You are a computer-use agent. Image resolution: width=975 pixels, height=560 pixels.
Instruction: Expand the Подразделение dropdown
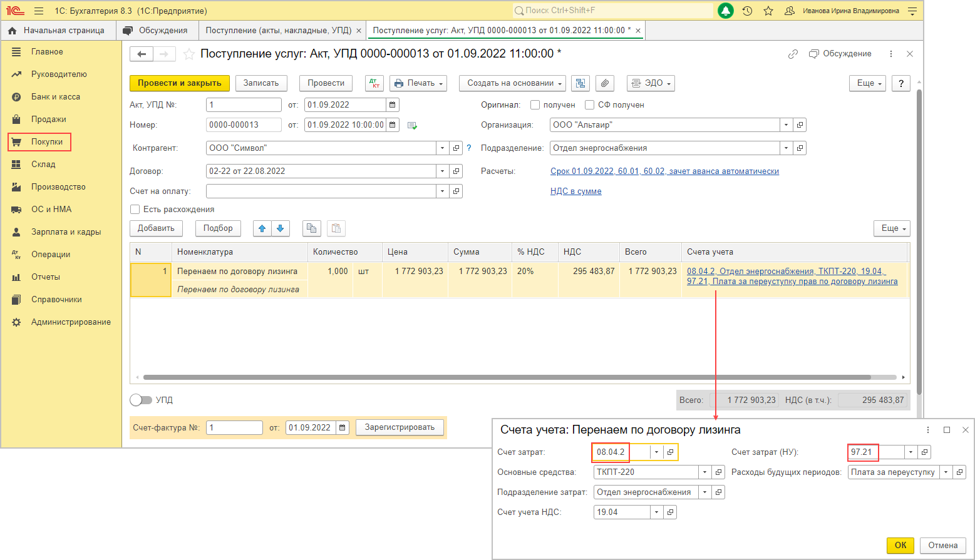[787, 148]
